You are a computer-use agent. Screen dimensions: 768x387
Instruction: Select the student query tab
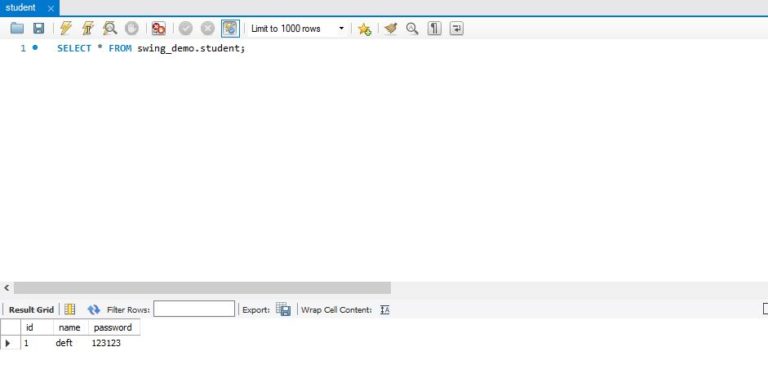[21, 8]
